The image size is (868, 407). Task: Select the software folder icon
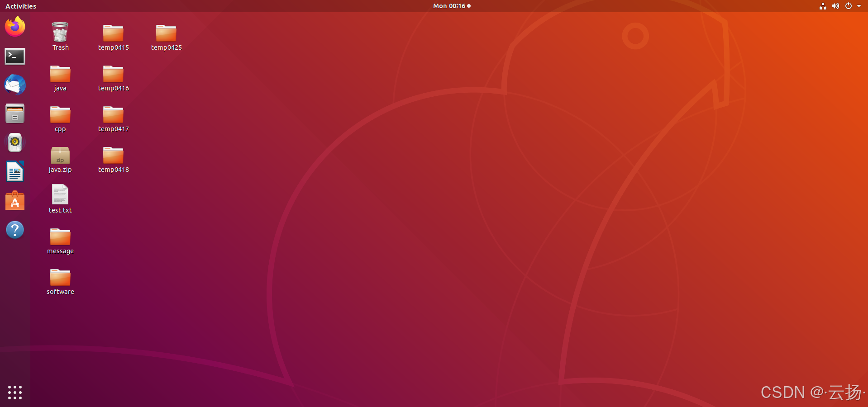click(60, 278)
